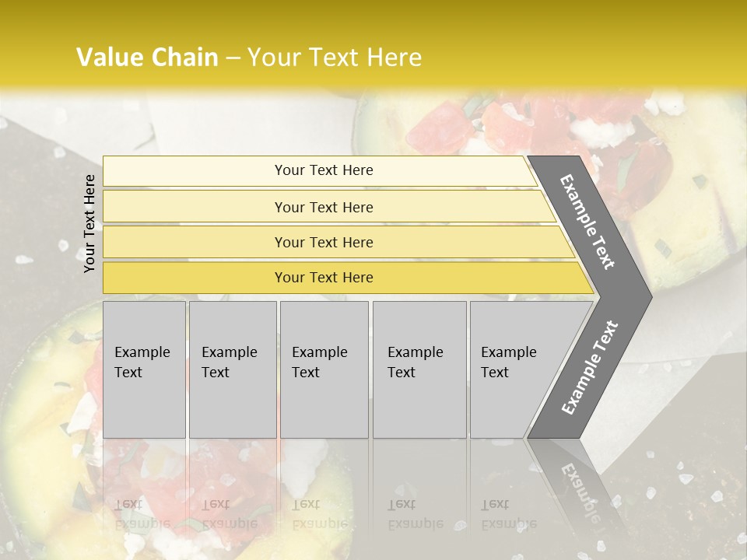
Task: Select the lower dark chevron arm "Example Text"
Action: (589, 368)
